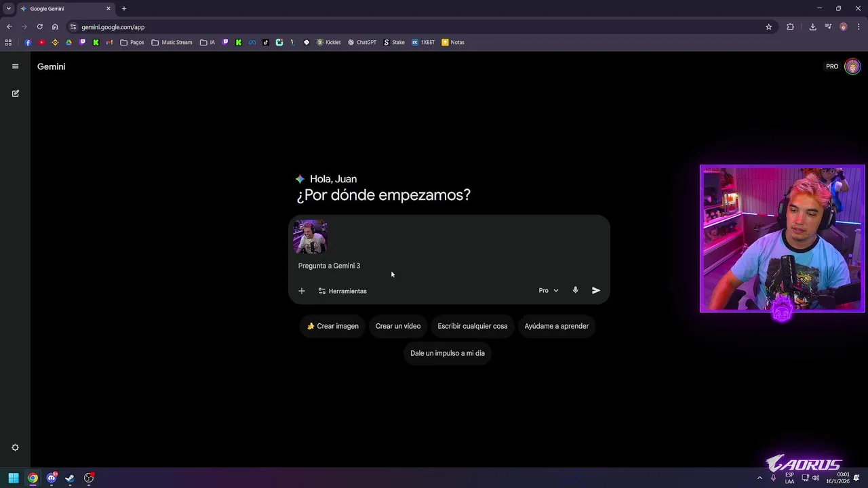Choose the Ayúdame a aprender suggestion
Viewport: 868px width, 488px height.
tap(557, 326)
